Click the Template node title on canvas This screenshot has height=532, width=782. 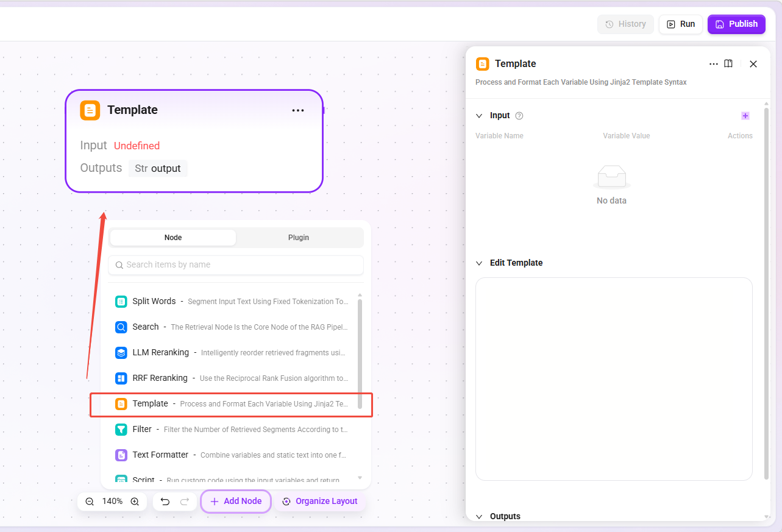pyautogui.click(x=132, y=110)
